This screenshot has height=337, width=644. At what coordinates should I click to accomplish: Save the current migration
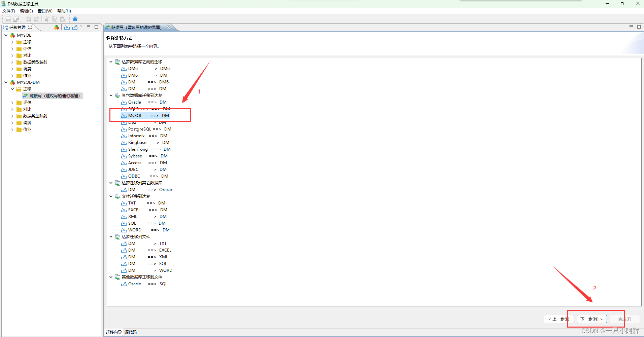pyautogui.click(x=8, y=19)
